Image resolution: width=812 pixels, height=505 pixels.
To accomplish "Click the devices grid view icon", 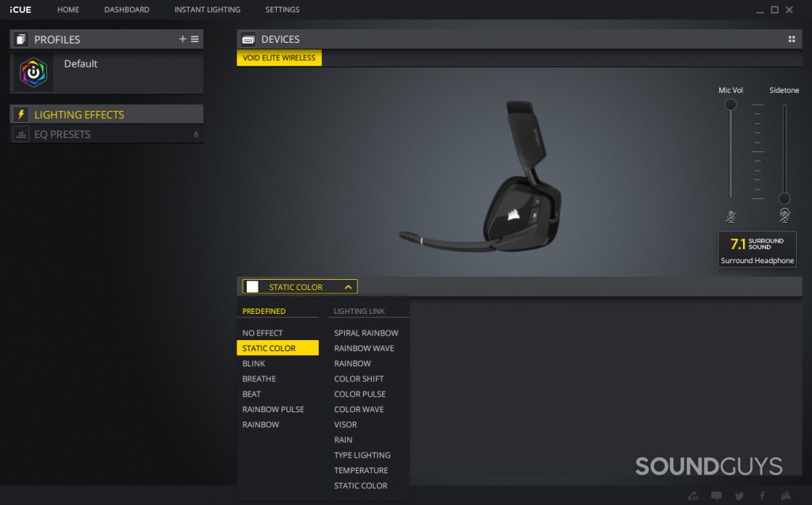I will pos(791,39).
